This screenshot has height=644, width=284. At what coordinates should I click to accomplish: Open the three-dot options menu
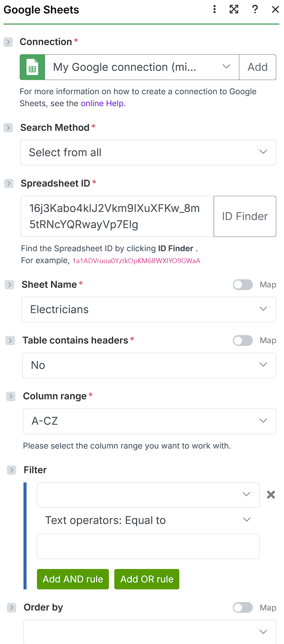point(214,9)
